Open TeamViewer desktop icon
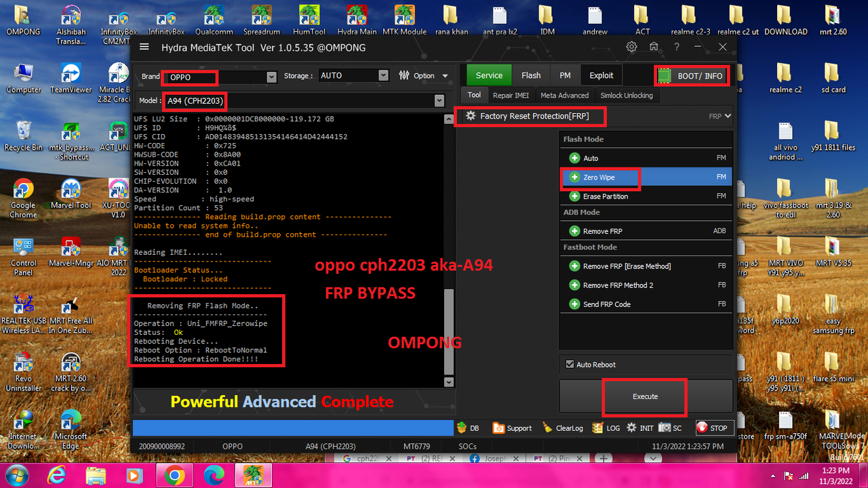Screen dimensions: 868x488 coord(71,78)
